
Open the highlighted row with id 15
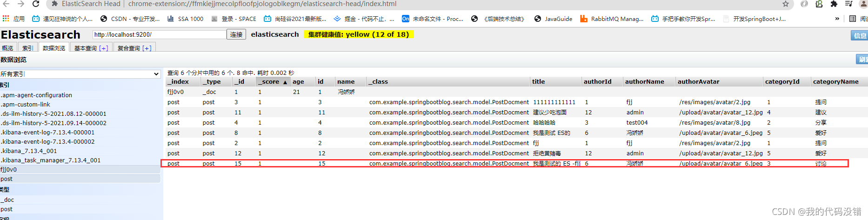(x=516, y=163)
